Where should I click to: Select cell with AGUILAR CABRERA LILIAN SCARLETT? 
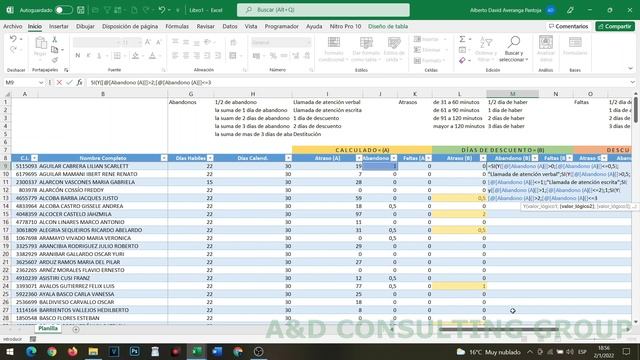coord(102,166)
